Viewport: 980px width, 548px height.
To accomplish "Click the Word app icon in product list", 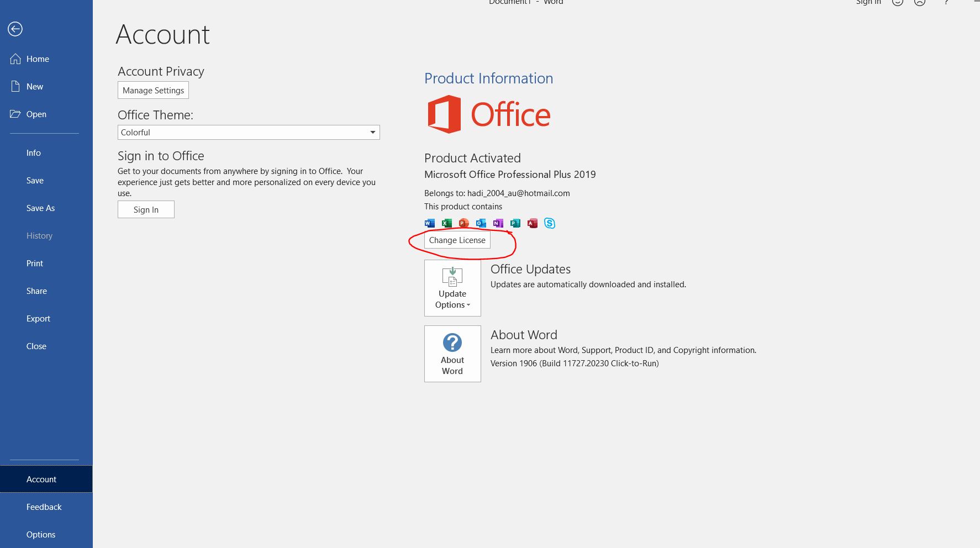I will [x=430, y=223].
